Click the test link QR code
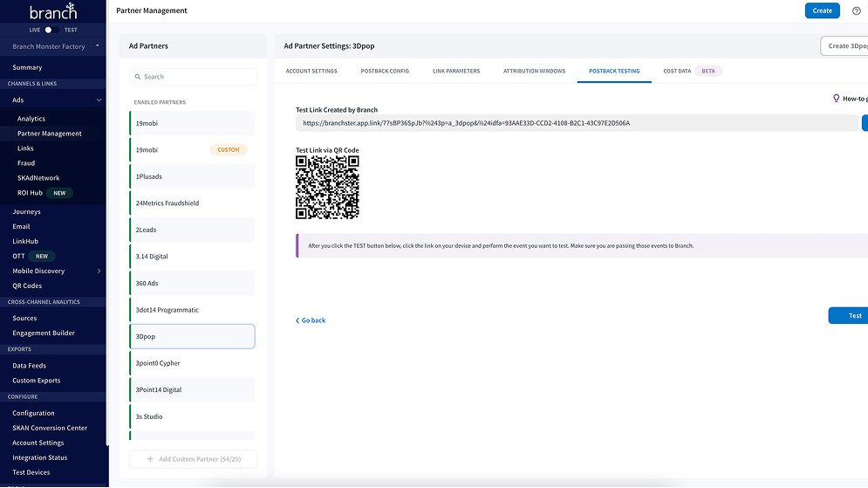The image size is (868, 488). [327, 187]
